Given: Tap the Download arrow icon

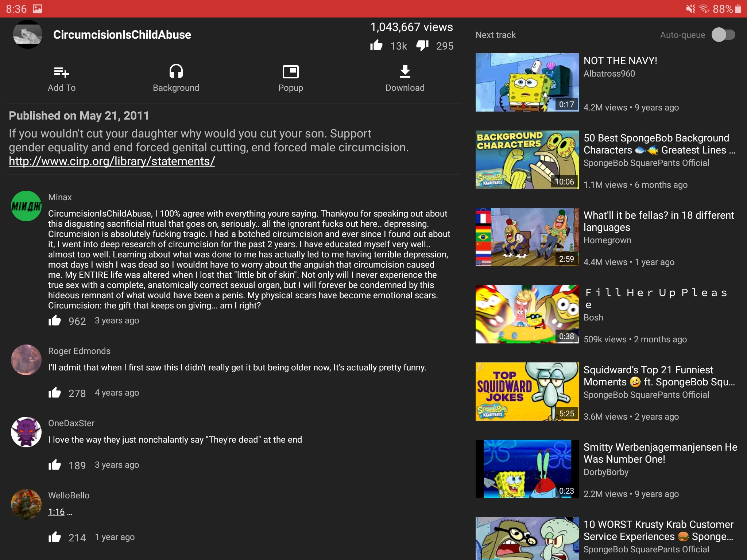Looking at the screenshot, I should coord(405,71).
